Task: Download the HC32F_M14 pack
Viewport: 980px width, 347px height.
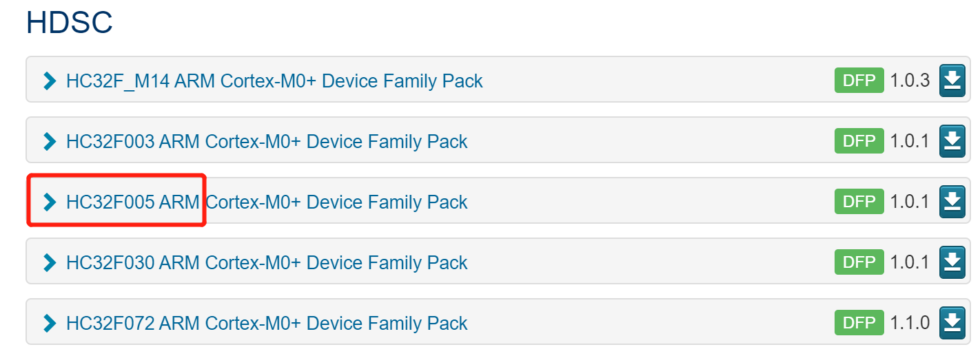Action: tap(952, 81)
